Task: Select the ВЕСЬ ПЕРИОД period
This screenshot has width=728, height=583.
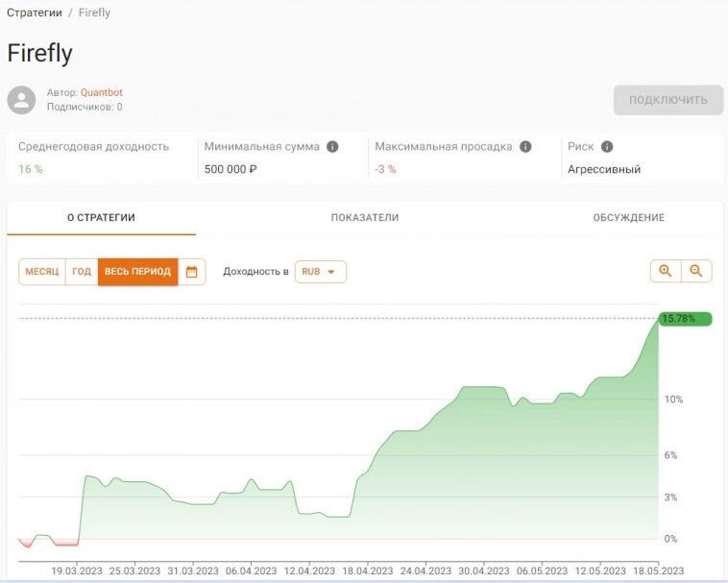Action: pyautogui.click(x=138, y=272)
